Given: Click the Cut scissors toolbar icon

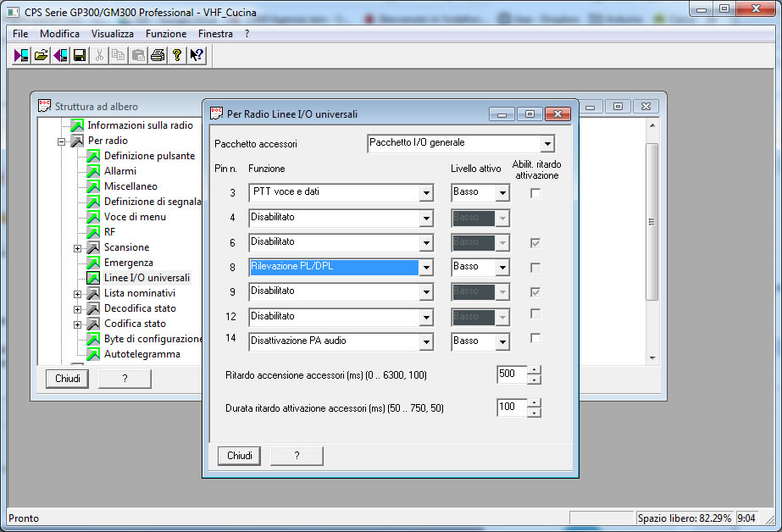Looking at the screenshot, I should (99, 55).
